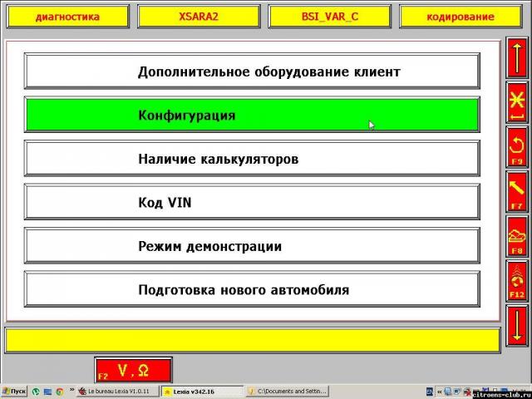Image resolution: width=532 pixels, height=399 pixels.
Task: Click the EN language indicator in tray
Action: click(x=430, y=392)
